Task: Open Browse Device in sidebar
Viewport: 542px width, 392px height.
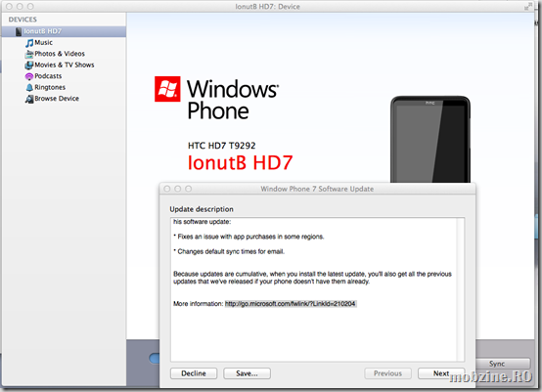Action: pos(57,99)
